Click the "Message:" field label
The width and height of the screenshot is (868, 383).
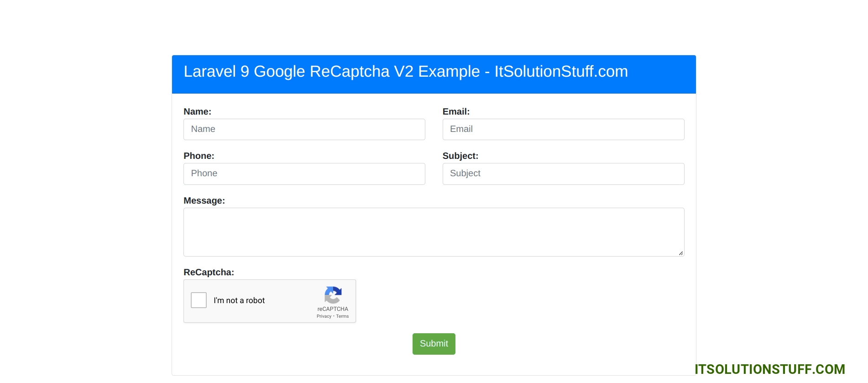tap(204, 201)
